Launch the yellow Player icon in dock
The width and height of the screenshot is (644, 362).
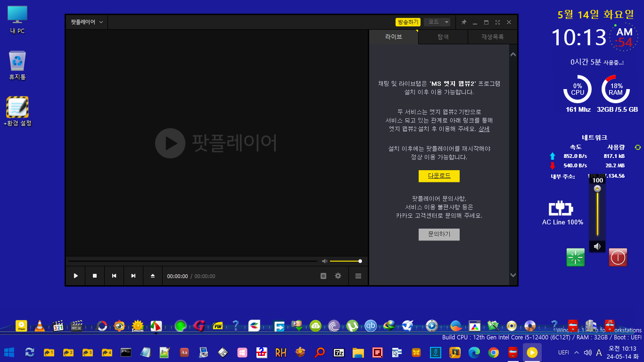click(21, 326)
